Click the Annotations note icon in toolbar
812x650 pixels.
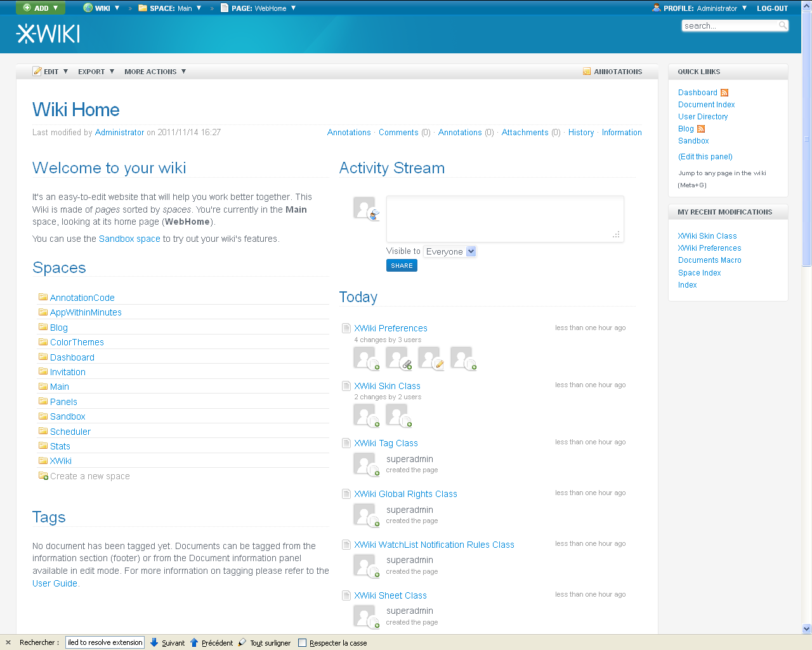587,72
